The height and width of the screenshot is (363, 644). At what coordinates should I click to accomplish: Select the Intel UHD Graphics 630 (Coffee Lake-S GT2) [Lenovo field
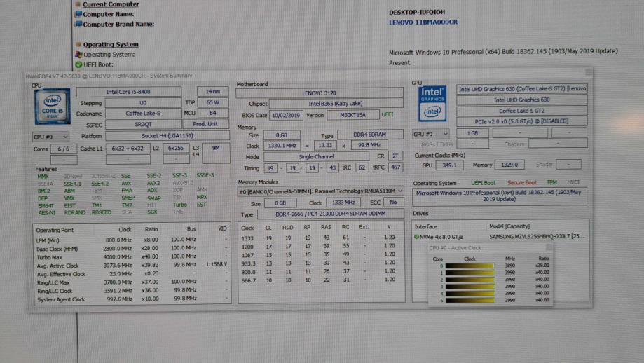tap(521, 89)
